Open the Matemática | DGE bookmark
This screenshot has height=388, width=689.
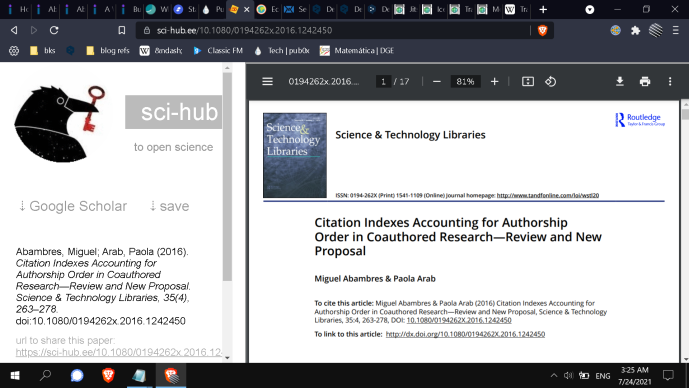point(357,51)
